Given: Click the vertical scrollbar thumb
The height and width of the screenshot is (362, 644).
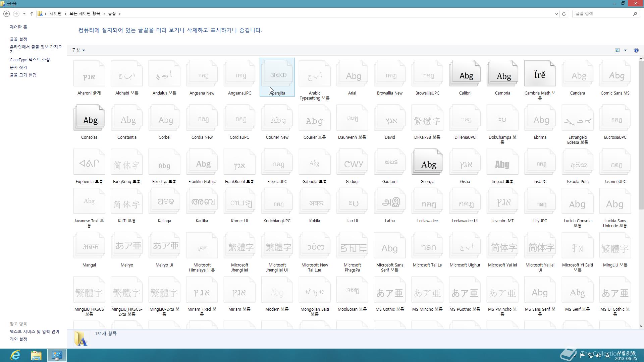Looking at the screenshot, I should 641,135.
